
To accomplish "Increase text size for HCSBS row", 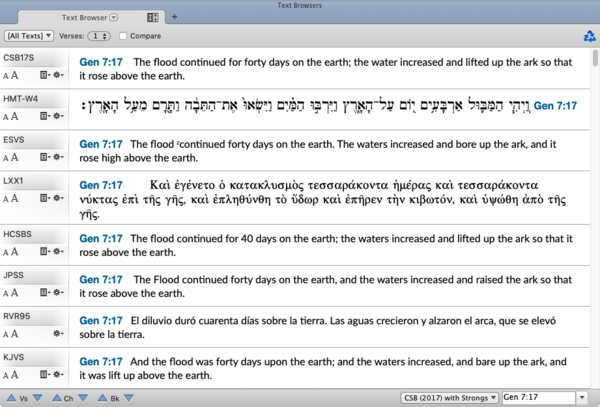I will tap(14, 251).
